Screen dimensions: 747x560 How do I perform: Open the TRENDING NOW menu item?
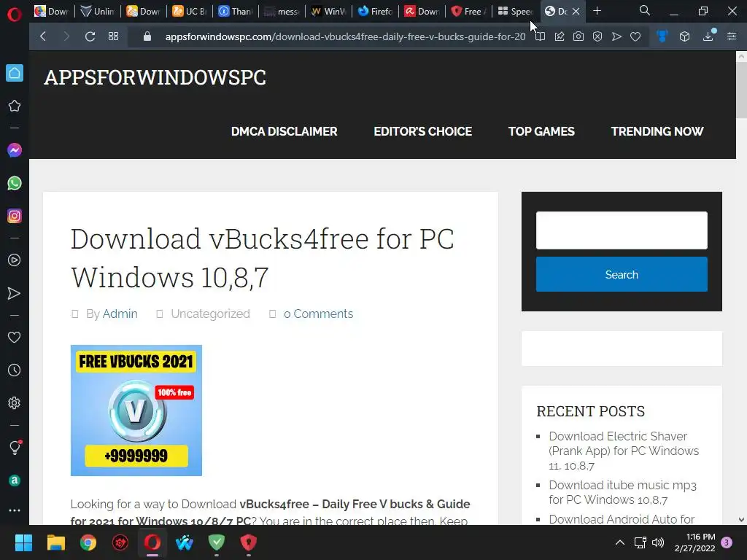(x=657, y=131)
